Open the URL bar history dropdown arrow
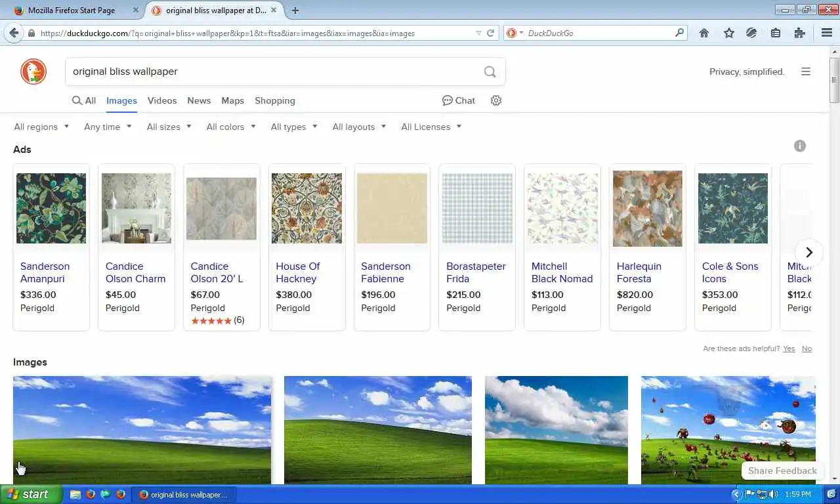Image resolution: width=840 pixels, height=504 pixels. (478, 33)
